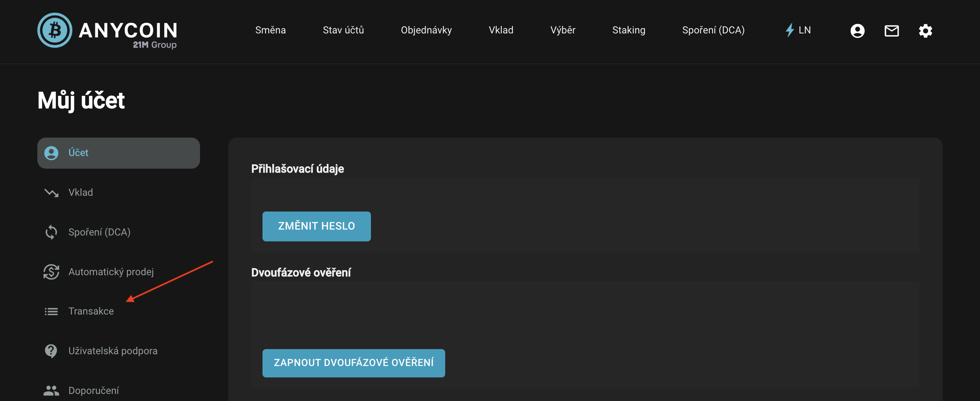The width and height of the screenshot is (980, 401).
Task: Select the Účet sidebar tab
Action: coord(118,153)
